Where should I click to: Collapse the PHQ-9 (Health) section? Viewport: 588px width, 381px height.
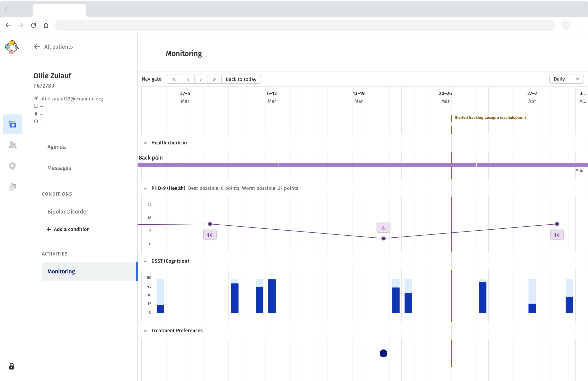(x=145, y=188)
